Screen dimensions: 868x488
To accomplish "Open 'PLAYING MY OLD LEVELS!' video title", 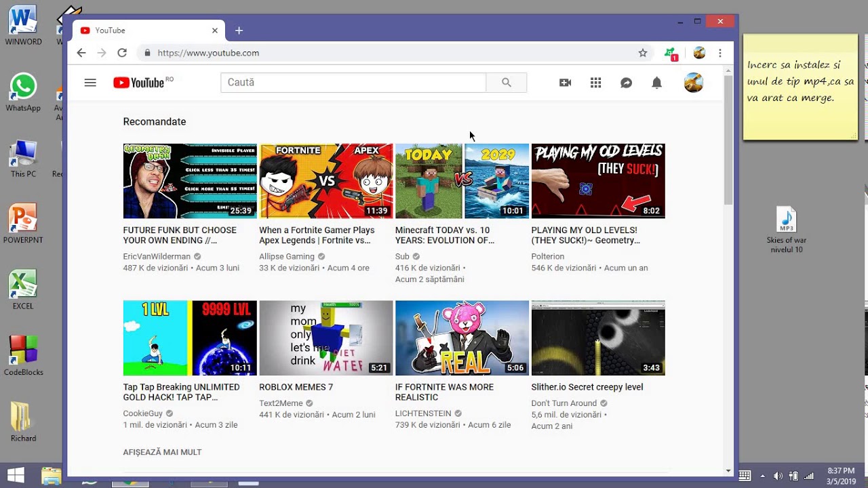I will pos(586,235).
